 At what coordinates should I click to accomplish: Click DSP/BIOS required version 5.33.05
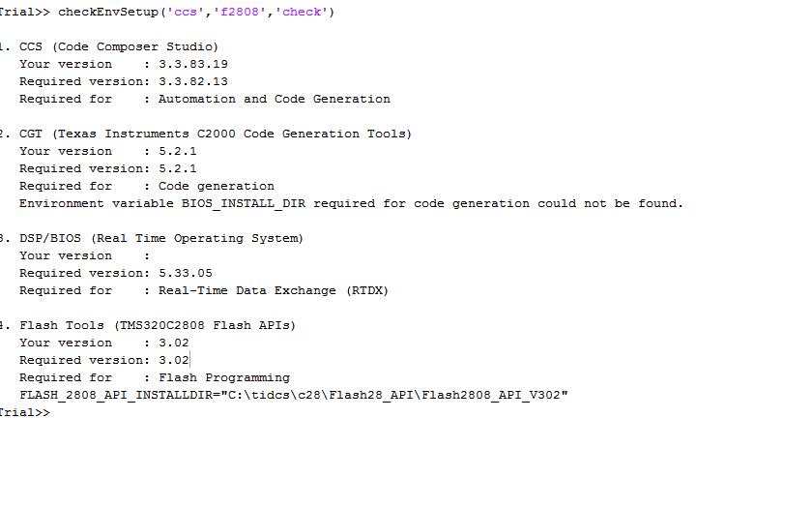coord(185,273)
